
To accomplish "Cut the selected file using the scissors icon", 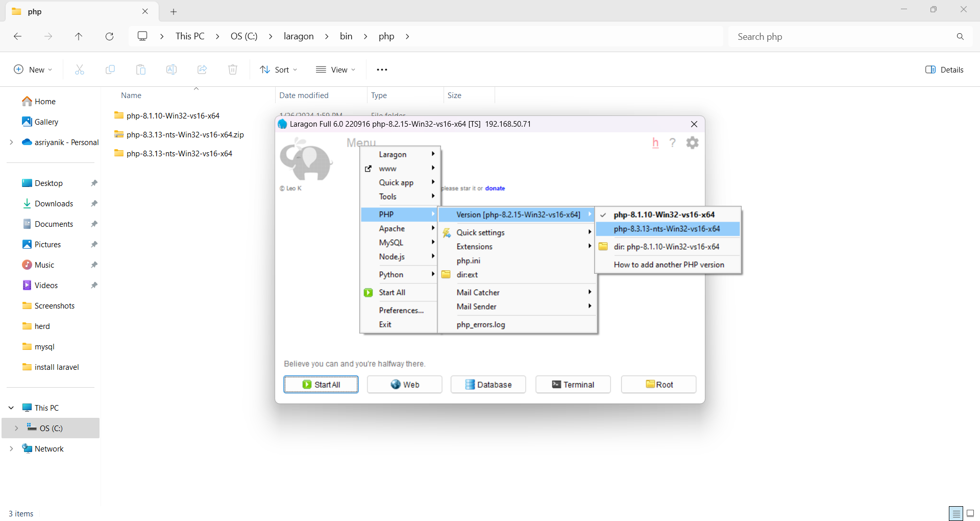I will tap(80, 69).
